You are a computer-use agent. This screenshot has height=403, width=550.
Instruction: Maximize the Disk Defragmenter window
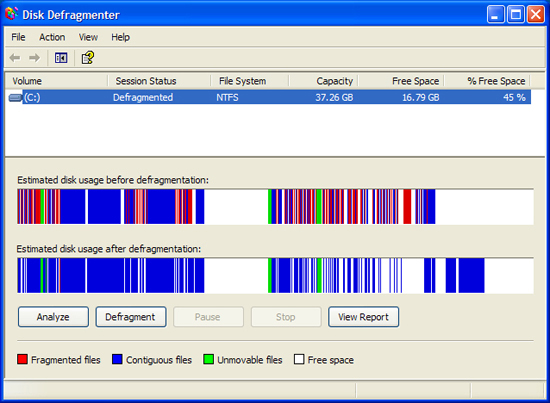coord(516,14)
